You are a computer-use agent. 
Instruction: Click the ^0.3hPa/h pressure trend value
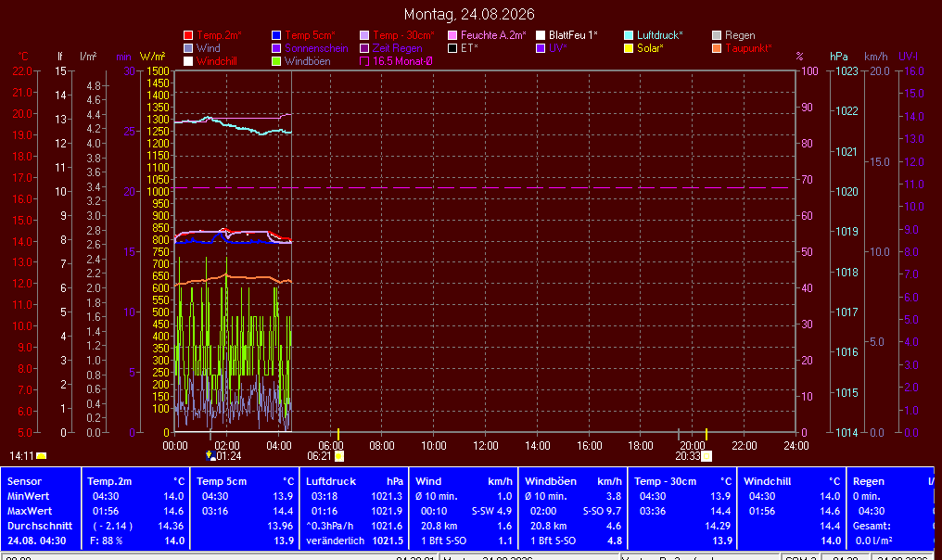pos(330,526)
